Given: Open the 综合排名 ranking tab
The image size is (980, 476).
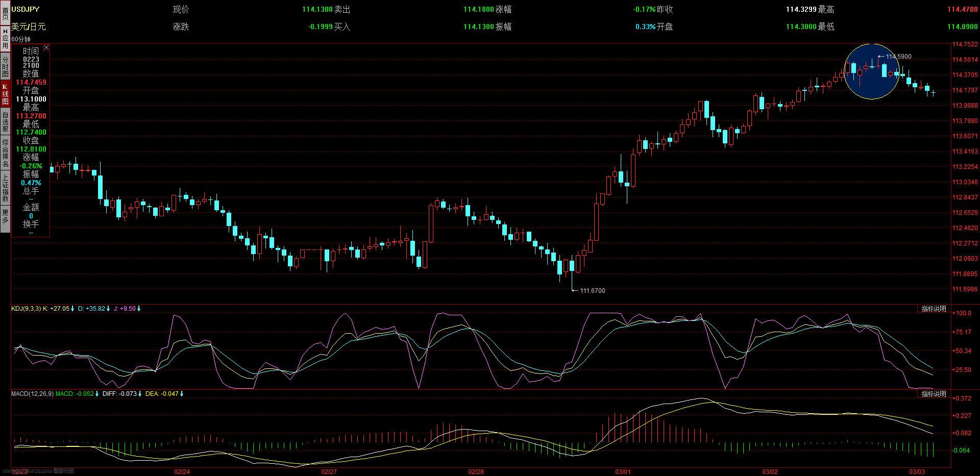Looking at the screenshot, I should click(5, 154).
